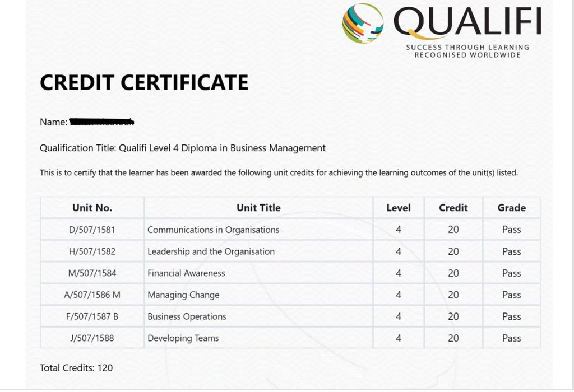This screenshot has height=392, width=574.
Task: Click Credit 20 for Financial Awareness
Action: click(x=453, y=273)
